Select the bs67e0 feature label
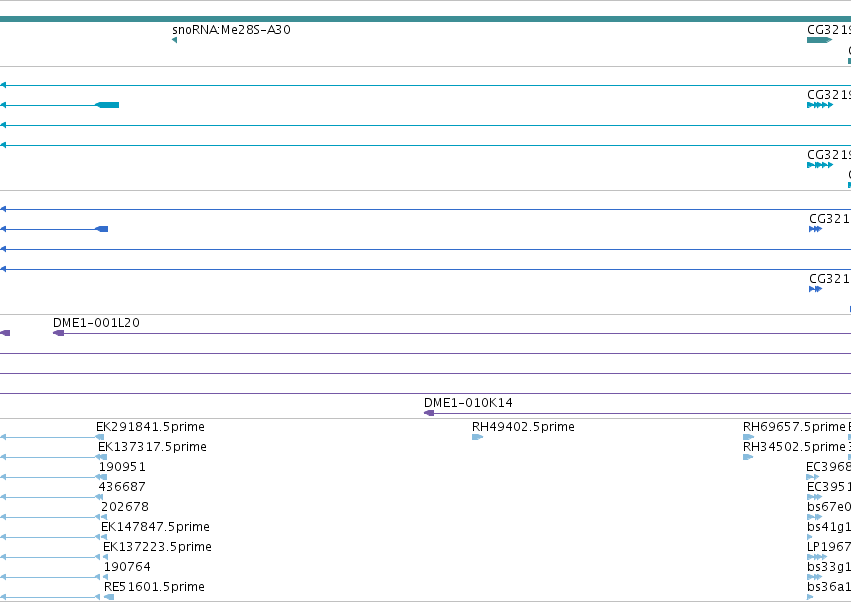 tap(829, 507)
